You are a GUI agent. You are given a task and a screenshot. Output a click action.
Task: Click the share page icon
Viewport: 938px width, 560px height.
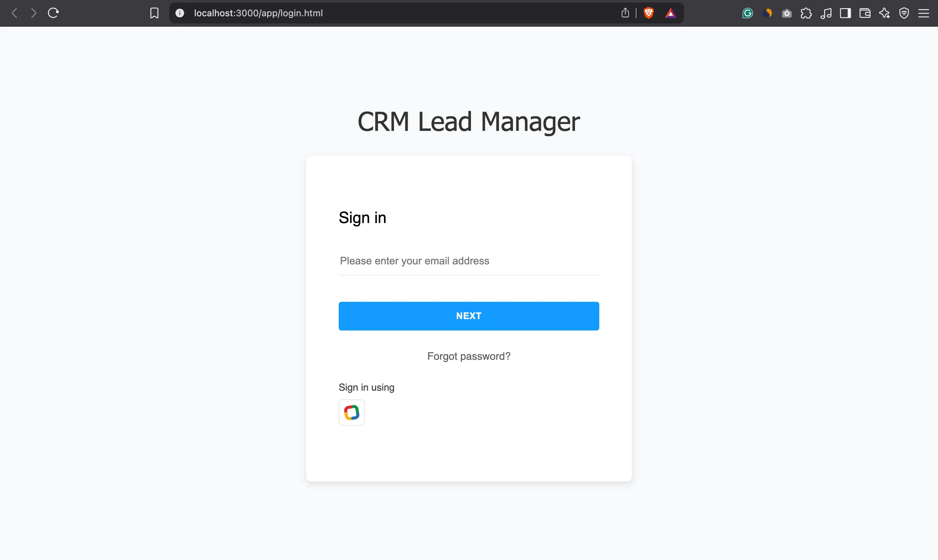click(625, 13)
